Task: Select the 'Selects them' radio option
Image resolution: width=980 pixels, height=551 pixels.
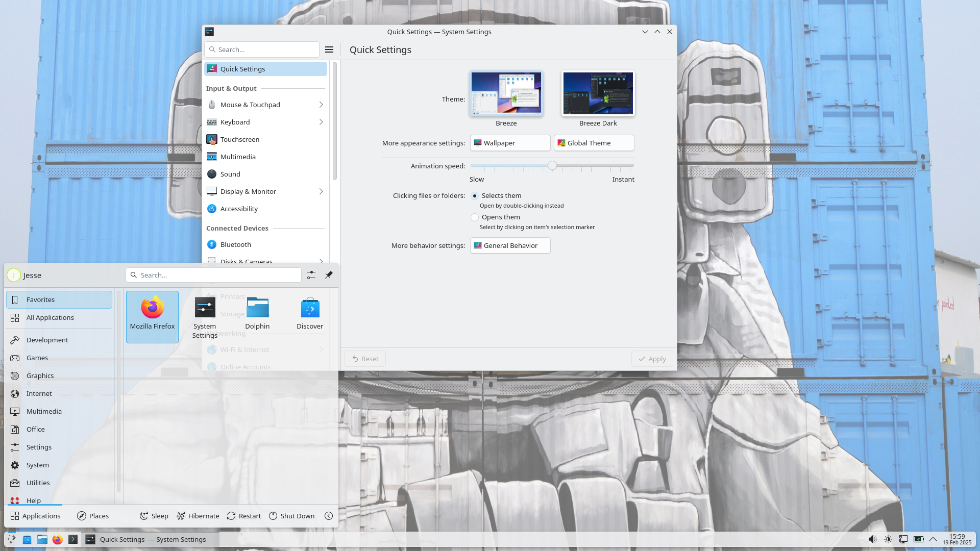Action: (475, 196)
